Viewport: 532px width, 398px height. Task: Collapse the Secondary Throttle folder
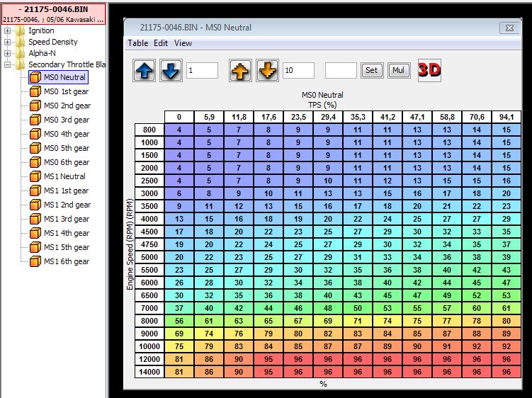pyautogui.click(x=8, y=65)
